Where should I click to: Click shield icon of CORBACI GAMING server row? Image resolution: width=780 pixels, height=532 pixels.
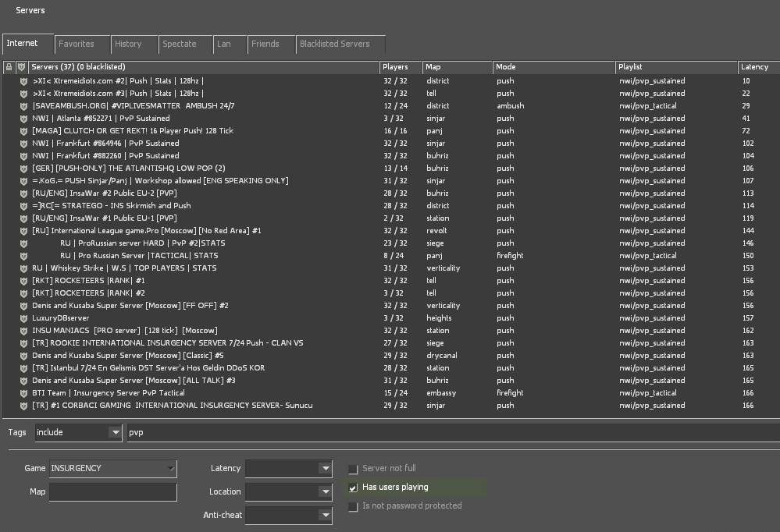coord(23,406)
